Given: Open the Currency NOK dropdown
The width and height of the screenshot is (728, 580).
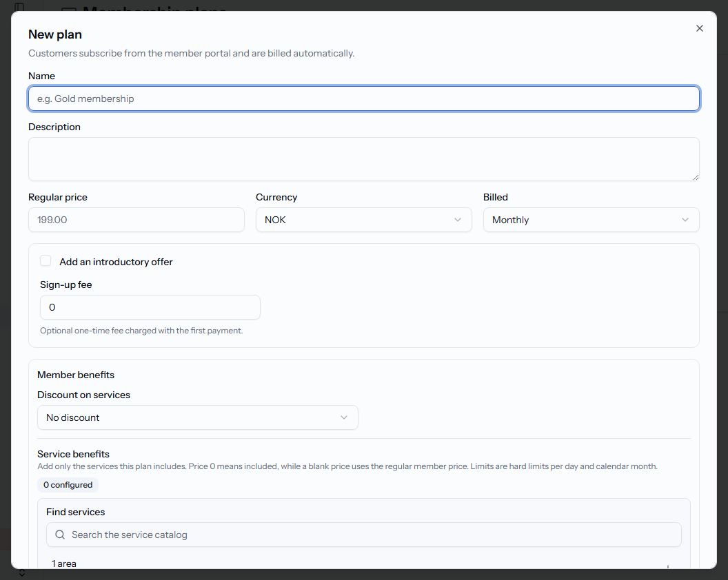Looking at the screenshot, I should tap(364, 220).
